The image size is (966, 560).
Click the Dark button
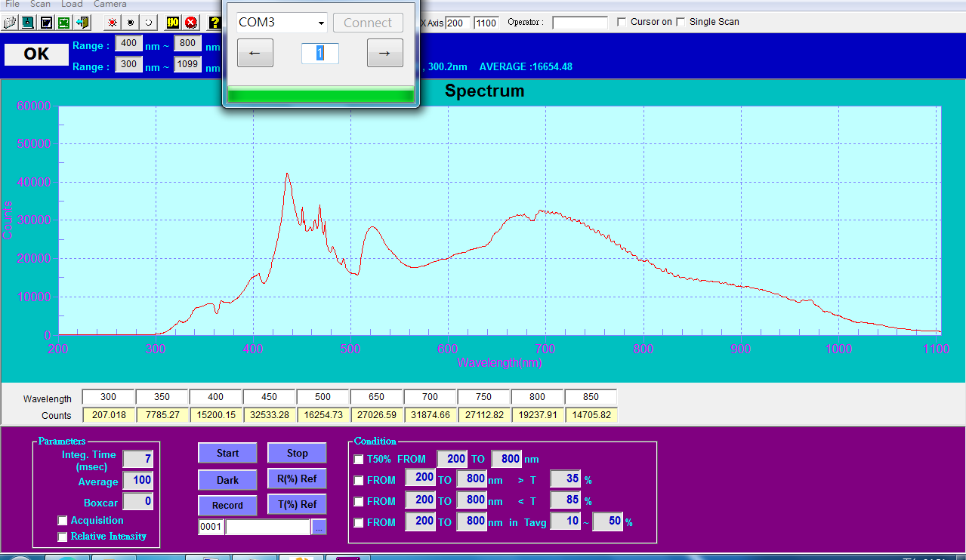pos(227,480)
